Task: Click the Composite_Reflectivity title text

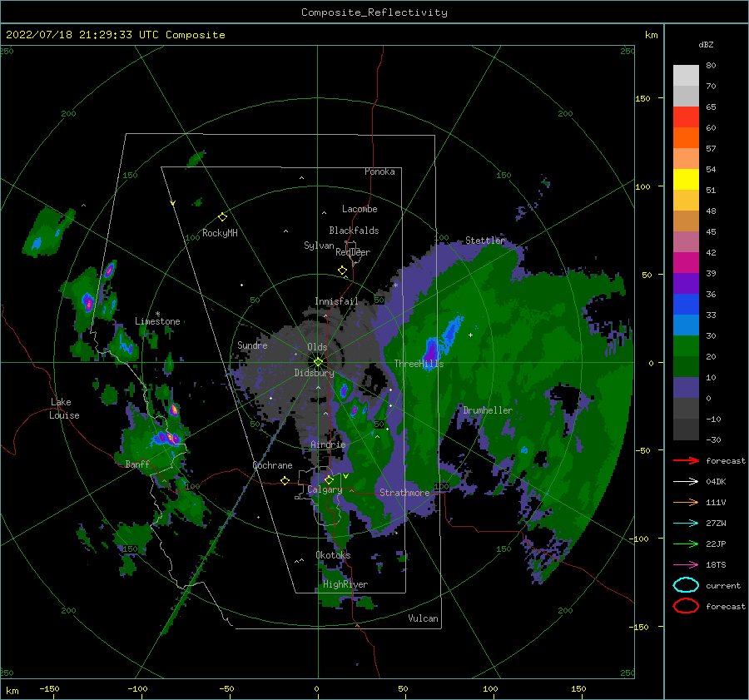Action: 374,12
